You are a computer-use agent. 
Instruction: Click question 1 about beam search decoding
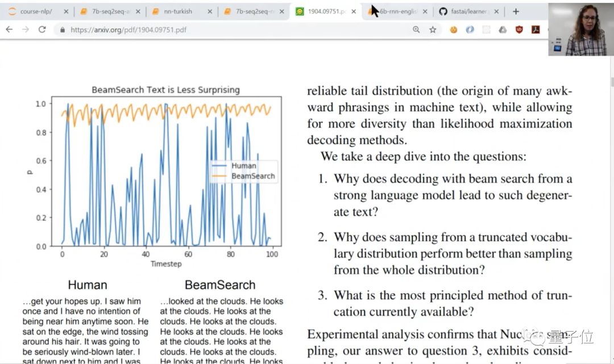[x=445, y=195]
